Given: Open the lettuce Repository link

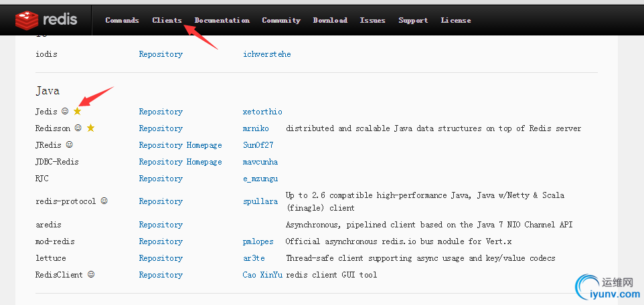Looking at the screenshot, I should tap(161, 258).
